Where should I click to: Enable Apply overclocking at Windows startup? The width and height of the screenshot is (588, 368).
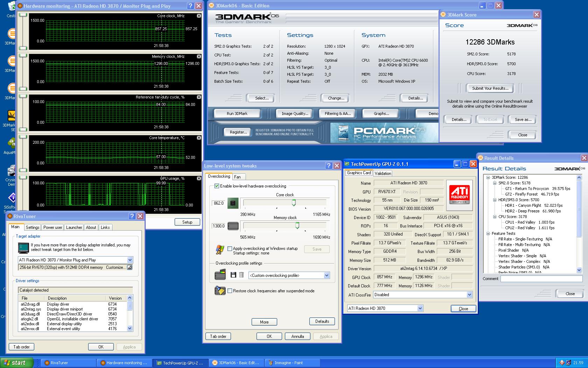click(230, 248)
